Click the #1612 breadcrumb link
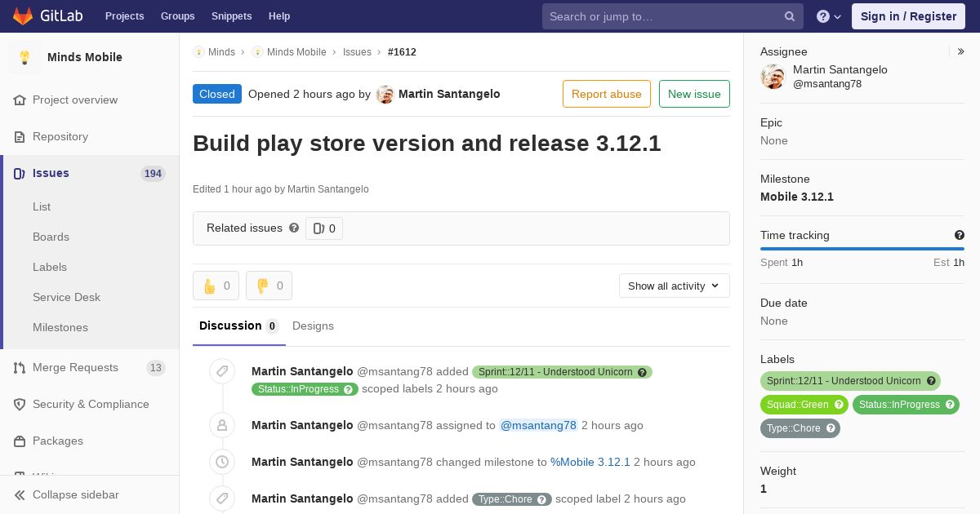 pyautogui.click(x=402, y=51)
